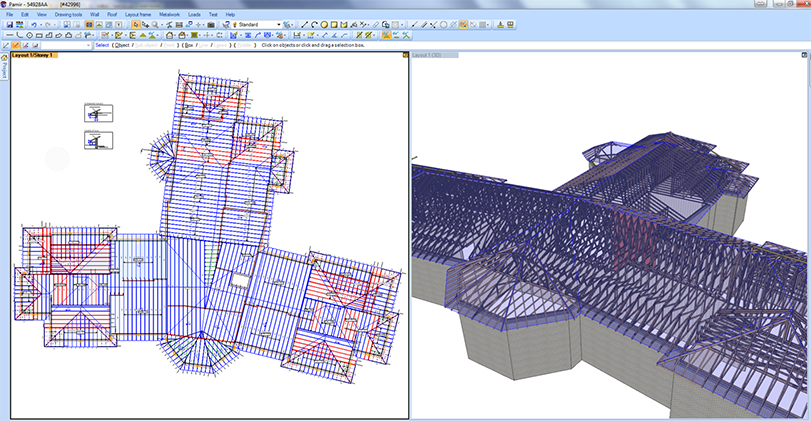Image resolution: width=811 pixels, height=421 pixels.
Task: Open the Drawing tools menu
Action: point(68,14)
